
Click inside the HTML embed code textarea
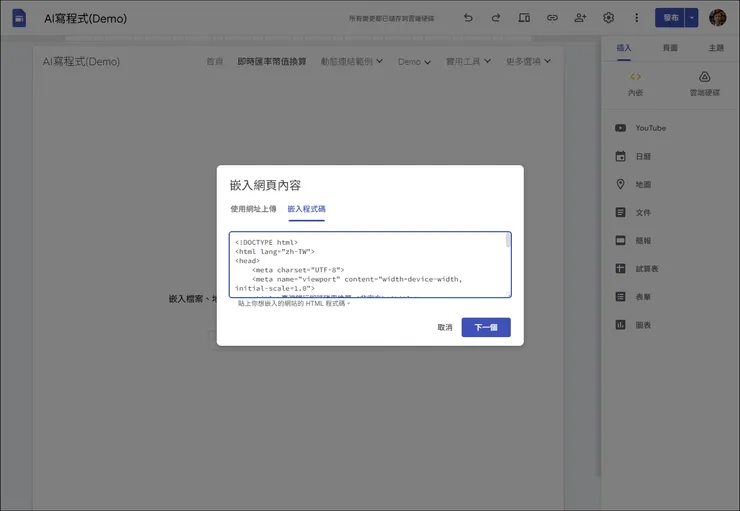[370, 265]
